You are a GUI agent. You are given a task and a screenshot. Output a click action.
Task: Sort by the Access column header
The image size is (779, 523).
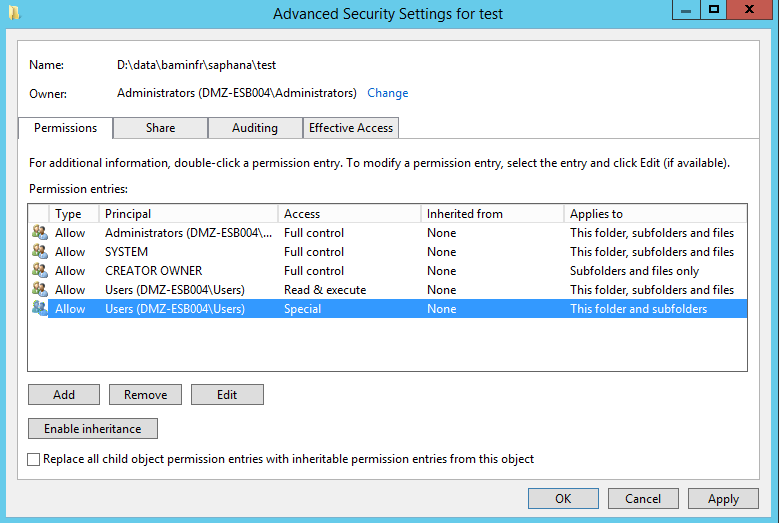(x=350, y=214)
